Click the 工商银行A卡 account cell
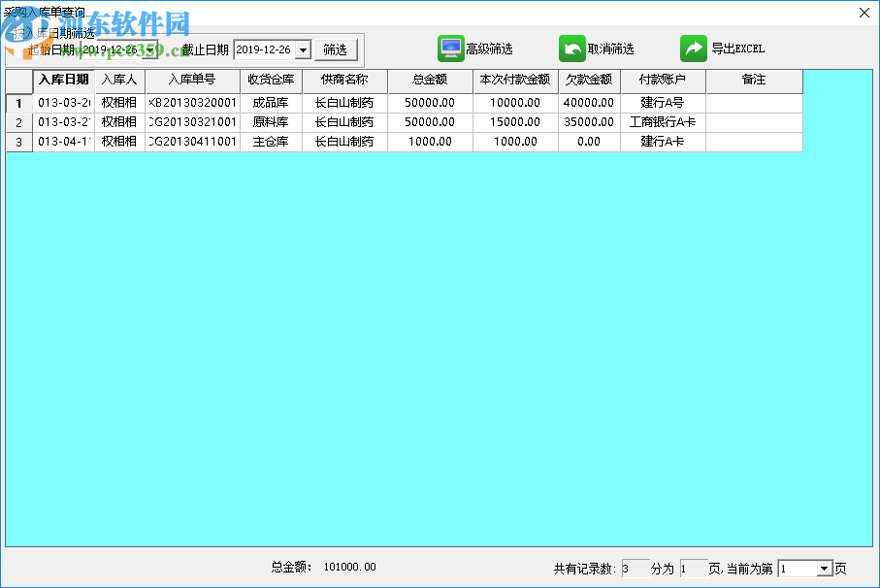 click(663, 122)
